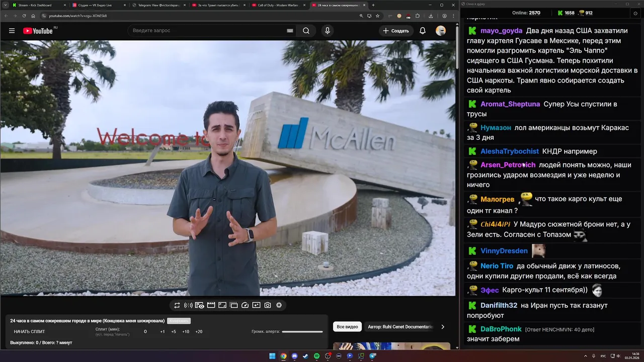
Task: Add +1 minute to split
Action: [163, 332]
